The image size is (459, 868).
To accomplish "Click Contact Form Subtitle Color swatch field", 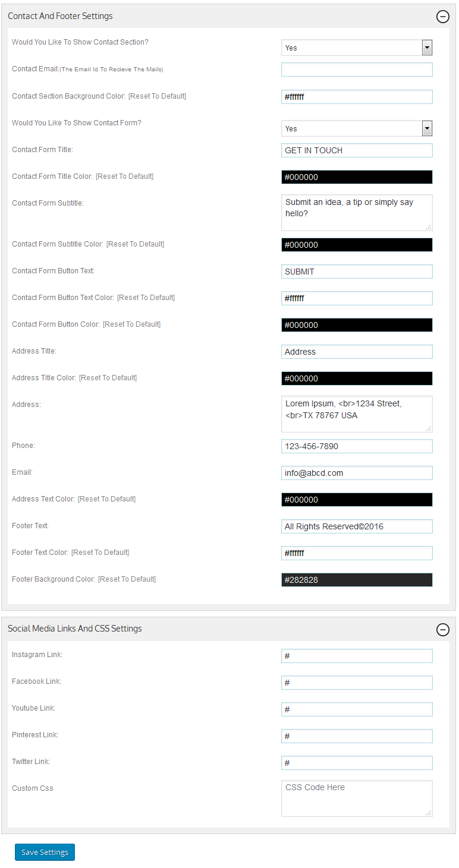I will (x=357, y=245).
